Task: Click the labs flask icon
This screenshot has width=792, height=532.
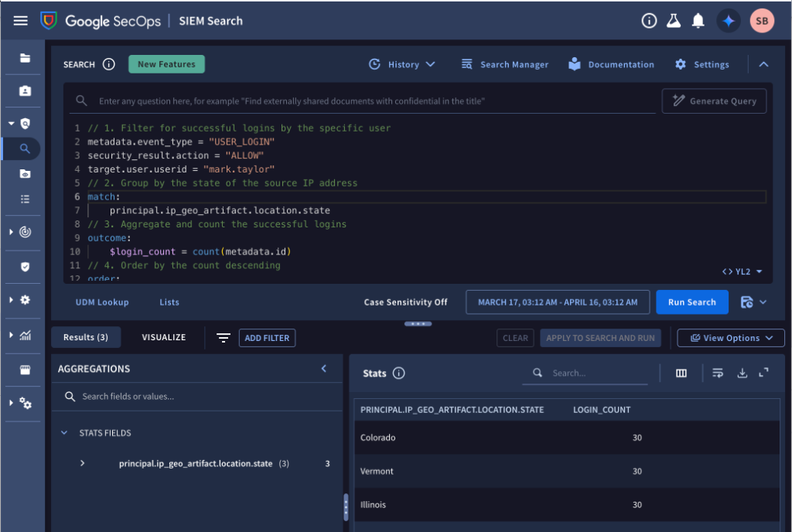Action: click(x=674, y=21)
